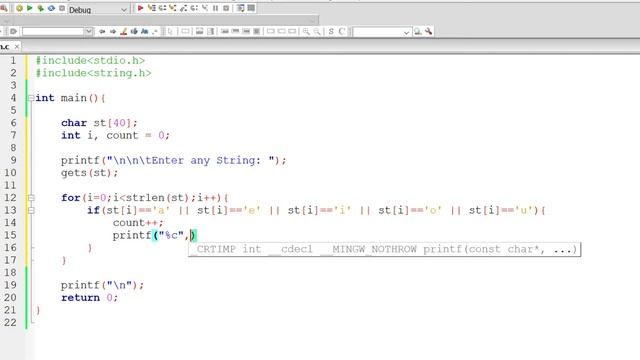Click the printf("\n"); line

pos(102,285)
